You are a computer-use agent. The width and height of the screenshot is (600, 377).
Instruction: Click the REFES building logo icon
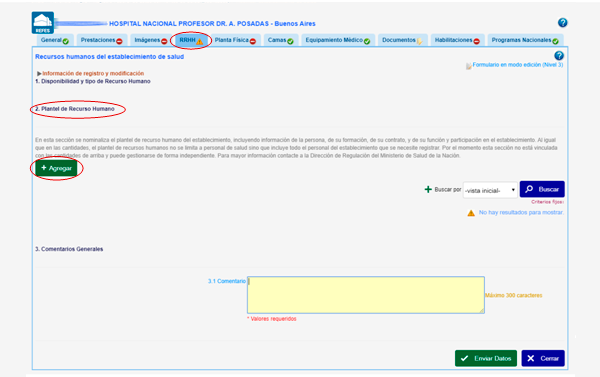tap(43, 23)
